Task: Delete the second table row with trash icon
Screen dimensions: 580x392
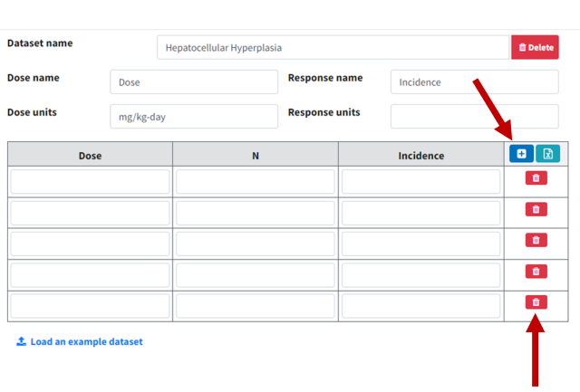Action: [536, 209]
